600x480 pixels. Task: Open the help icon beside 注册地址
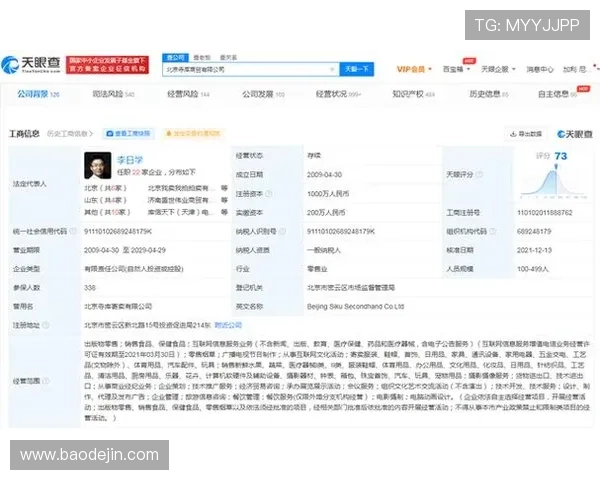[46, 325]
